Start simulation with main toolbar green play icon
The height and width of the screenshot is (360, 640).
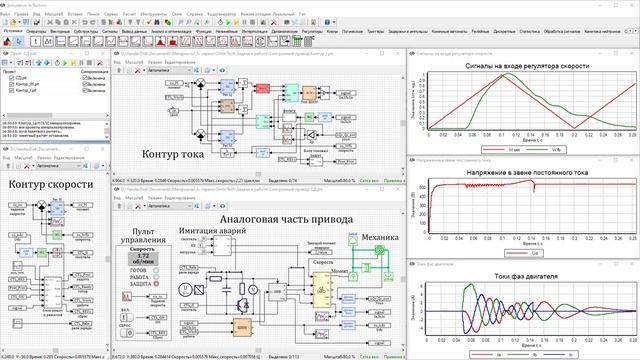click(228, 22)
